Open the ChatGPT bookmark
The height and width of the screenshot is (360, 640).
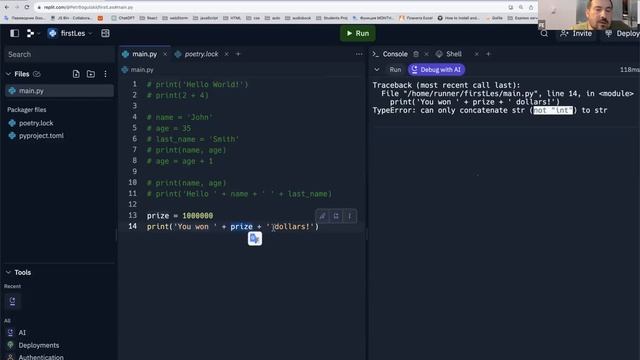123,18
